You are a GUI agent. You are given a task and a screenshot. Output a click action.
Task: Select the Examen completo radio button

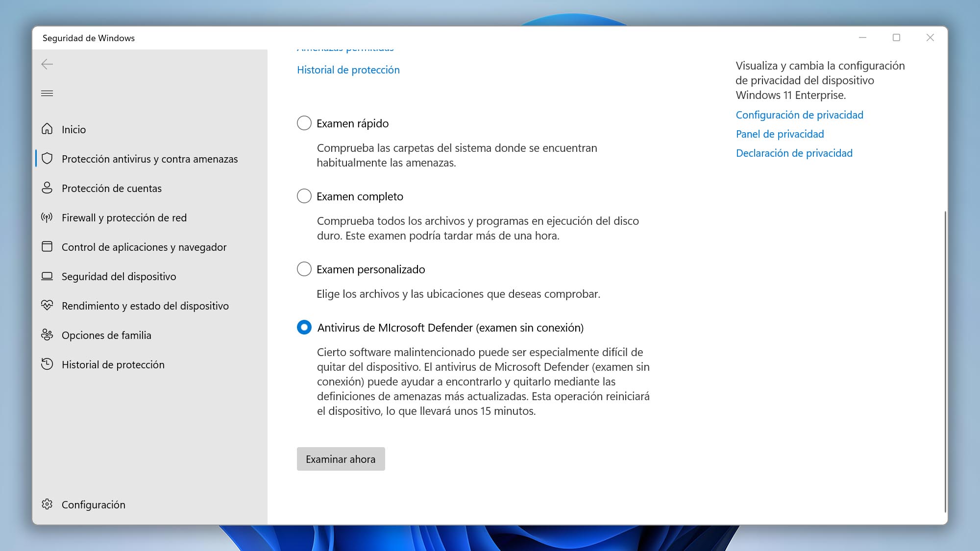[304, 196]
